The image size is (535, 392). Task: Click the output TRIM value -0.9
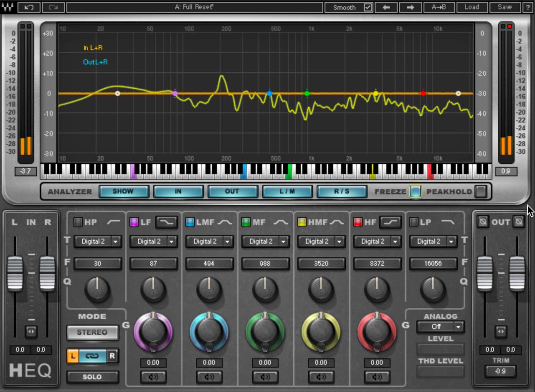pyautogui.click(x=501, y=371)
